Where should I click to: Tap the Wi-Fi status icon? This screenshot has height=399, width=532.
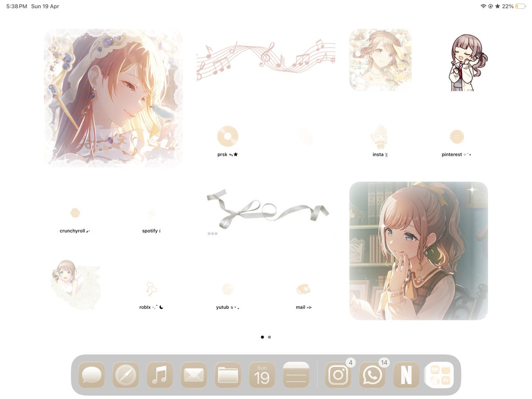click(483, 6)
